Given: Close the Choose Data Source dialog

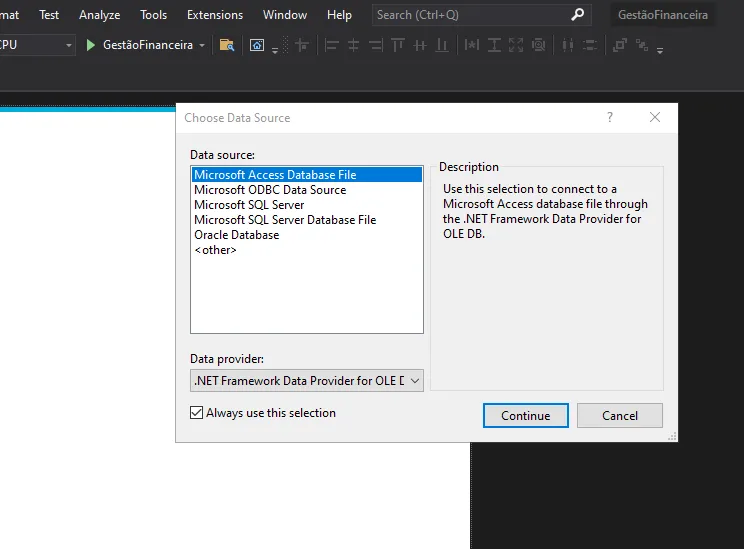Looking at the screenshot, I should [x=655, y=117].
